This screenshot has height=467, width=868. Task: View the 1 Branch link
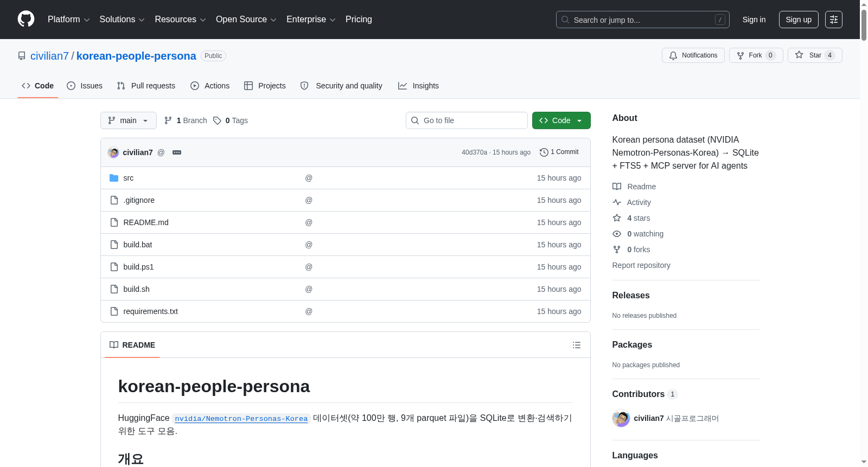[186, 120]
